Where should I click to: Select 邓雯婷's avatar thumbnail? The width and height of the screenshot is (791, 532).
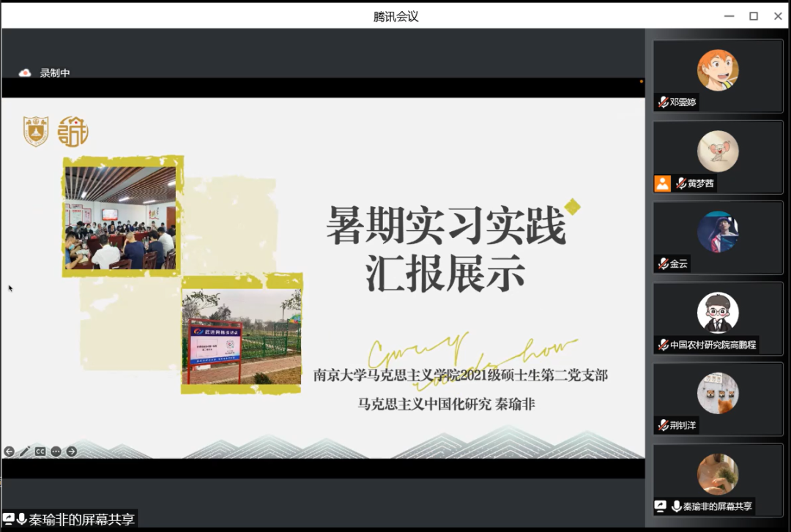(718, 70)
